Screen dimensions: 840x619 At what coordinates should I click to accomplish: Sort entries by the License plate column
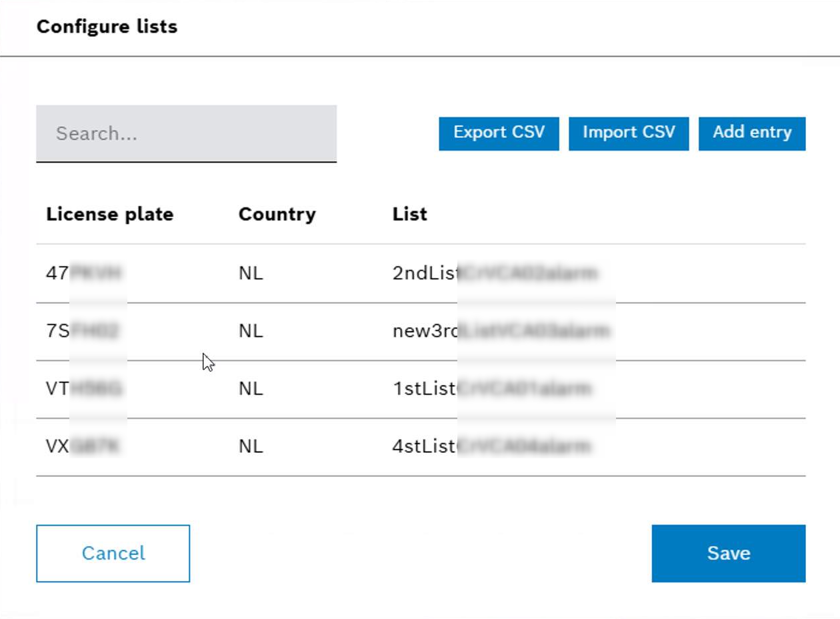[x=109, y=214]
